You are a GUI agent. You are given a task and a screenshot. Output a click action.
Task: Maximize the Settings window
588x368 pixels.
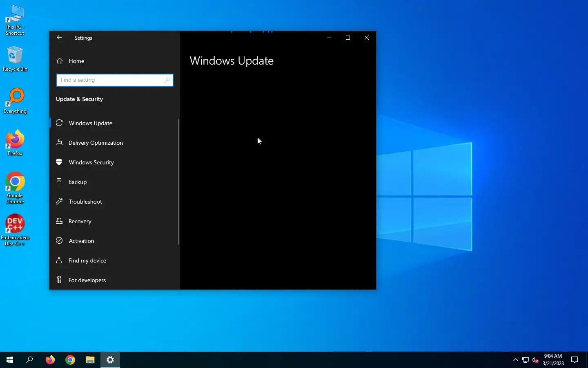pyautogui.click(x=348, y=38)
